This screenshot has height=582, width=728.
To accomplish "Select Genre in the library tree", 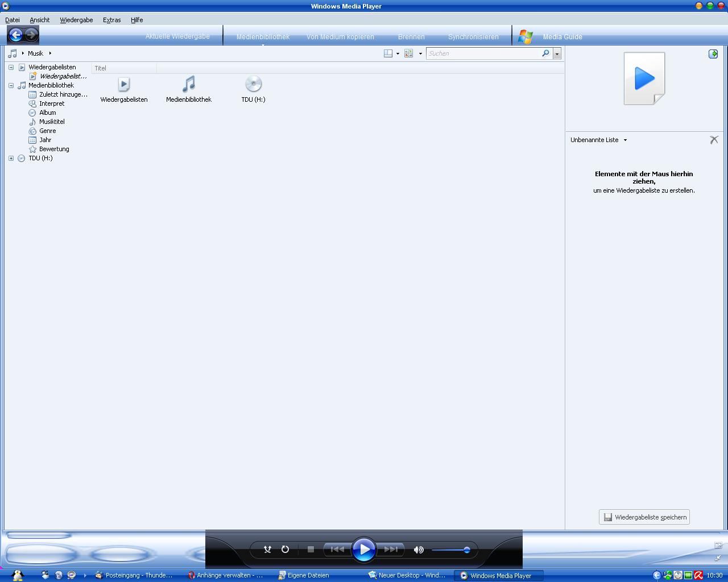I will pyautogui.click(x=47, y=131).
